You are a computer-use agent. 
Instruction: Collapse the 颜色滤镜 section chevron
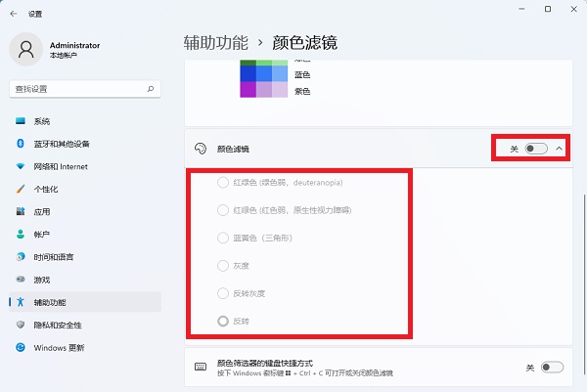(559, 149)
